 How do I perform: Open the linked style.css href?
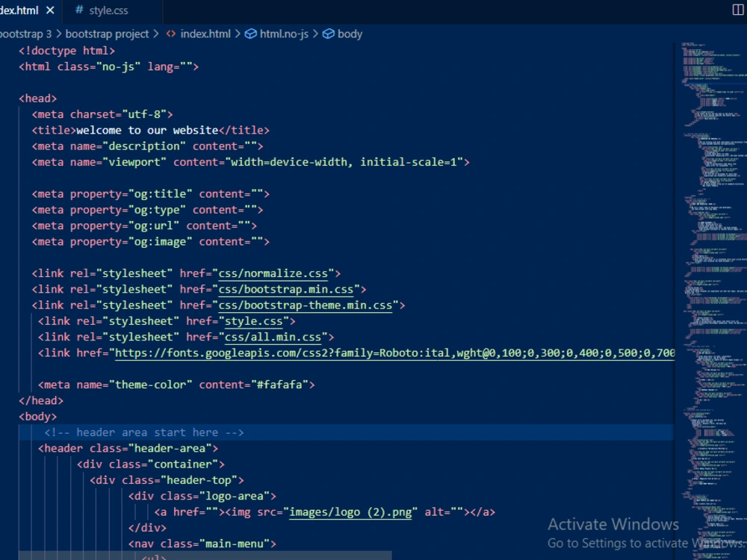pos(253,321)
